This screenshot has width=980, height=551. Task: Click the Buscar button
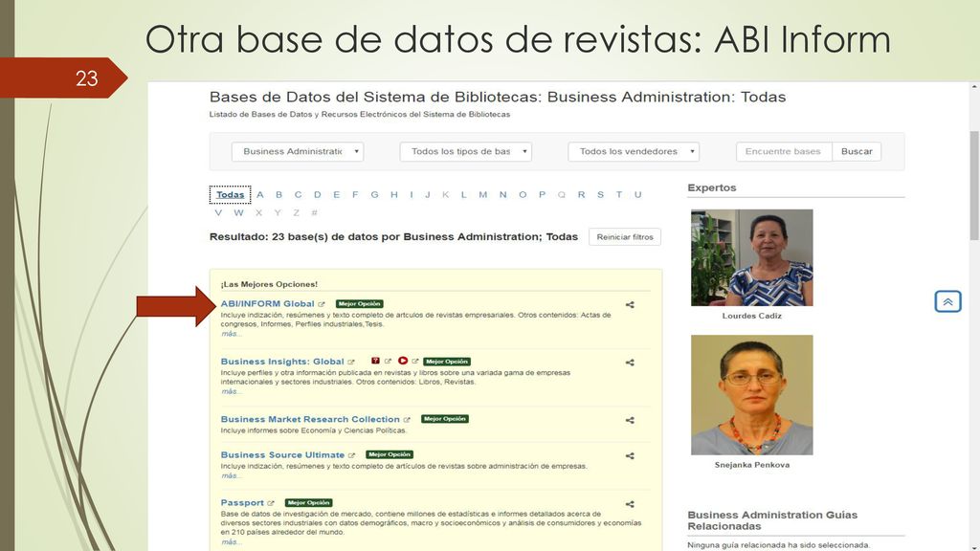857,151
